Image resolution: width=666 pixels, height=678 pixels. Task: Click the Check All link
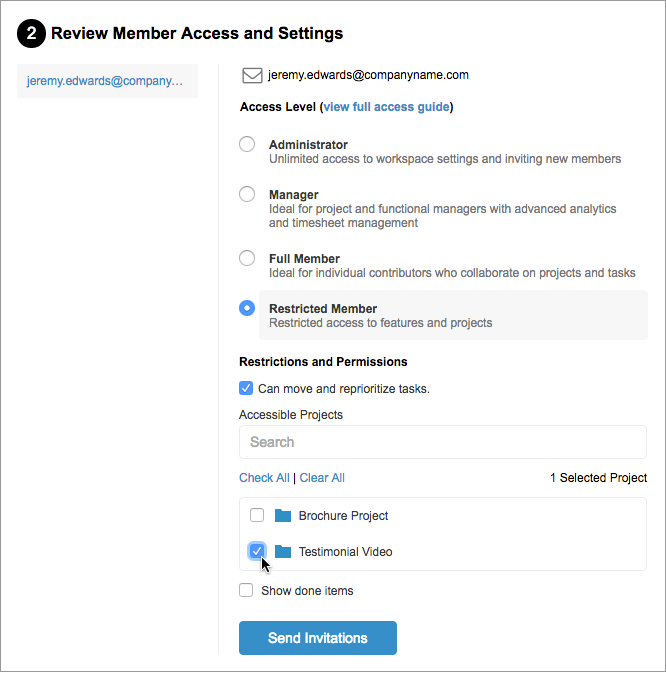pyautogui.click(x=264, y=478)
